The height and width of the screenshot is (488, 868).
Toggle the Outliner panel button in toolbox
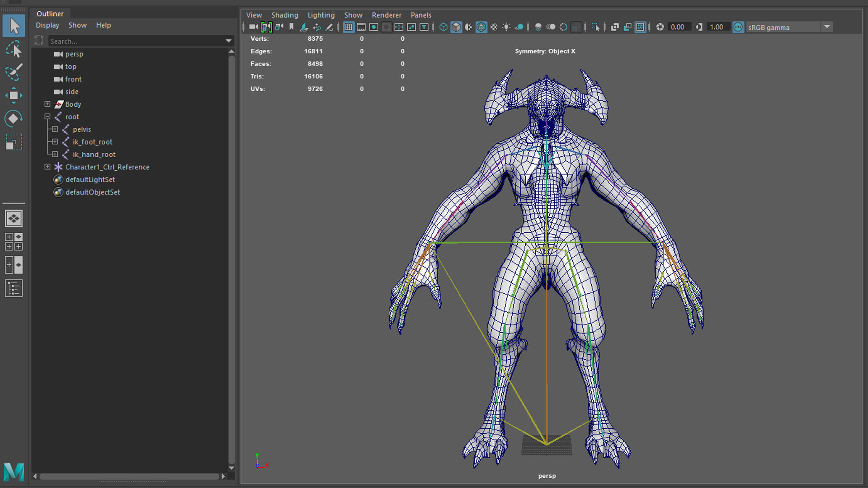pyautogui.click(x=14, y=288)
